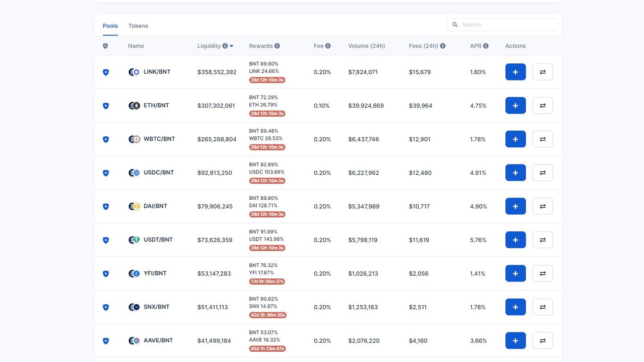This screenshot has width=644, height=362.
Task: Sort by Volume (24h) column header
Action: pos(367,46)
